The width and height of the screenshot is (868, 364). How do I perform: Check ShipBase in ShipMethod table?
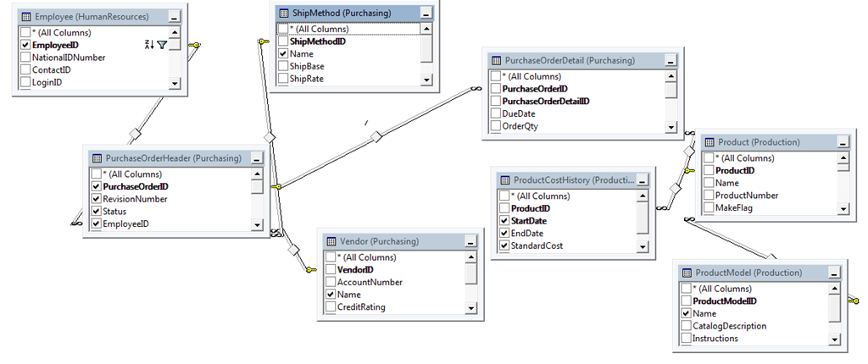pos(283,66)
